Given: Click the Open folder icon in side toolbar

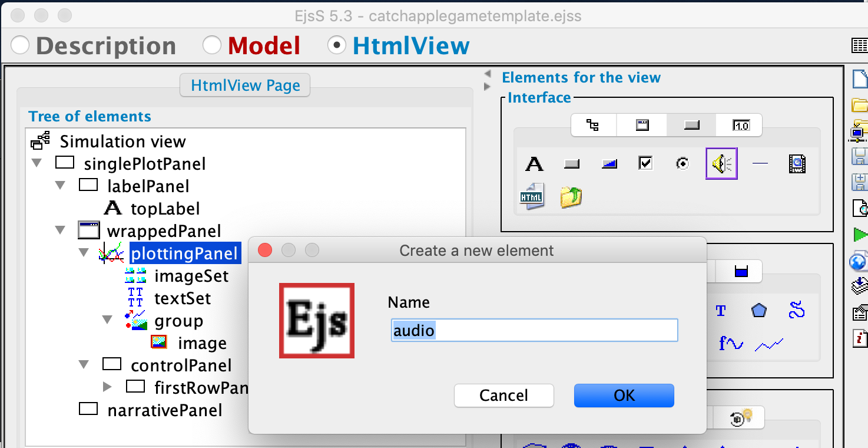Looking at the screenshot, I should pyautogui.click(x=860, y=106).
